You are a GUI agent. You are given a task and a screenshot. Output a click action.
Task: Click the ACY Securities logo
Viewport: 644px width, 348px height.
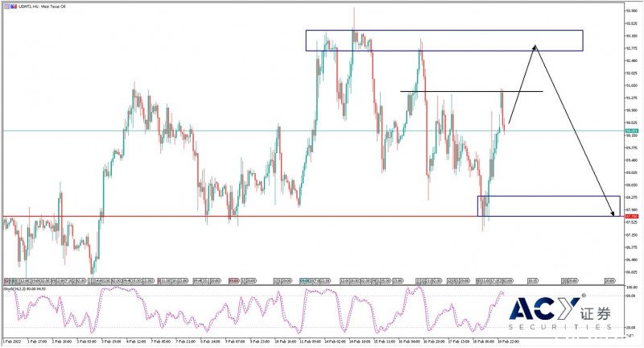tap(560, 313)
